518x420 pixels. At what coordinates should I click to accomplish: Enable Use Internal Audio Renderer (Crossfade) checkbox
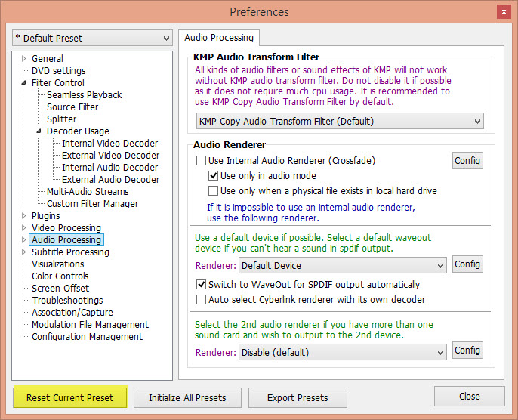click(x=201, y=161)
